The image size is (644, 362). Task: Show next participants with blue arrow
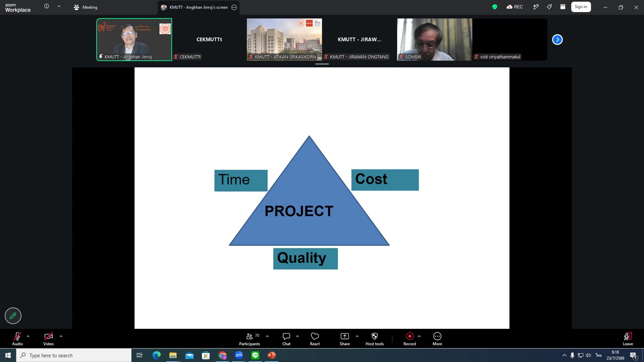point(557,39)
